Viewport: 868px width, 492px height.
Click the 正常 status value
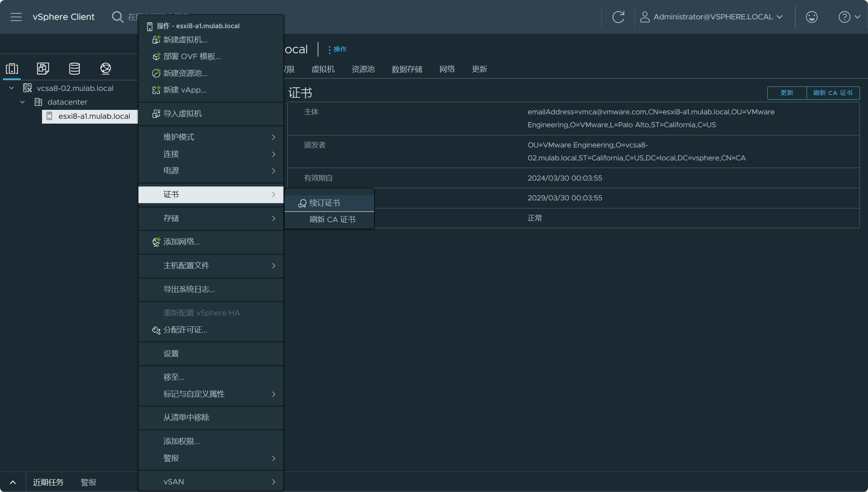[535, 218]
